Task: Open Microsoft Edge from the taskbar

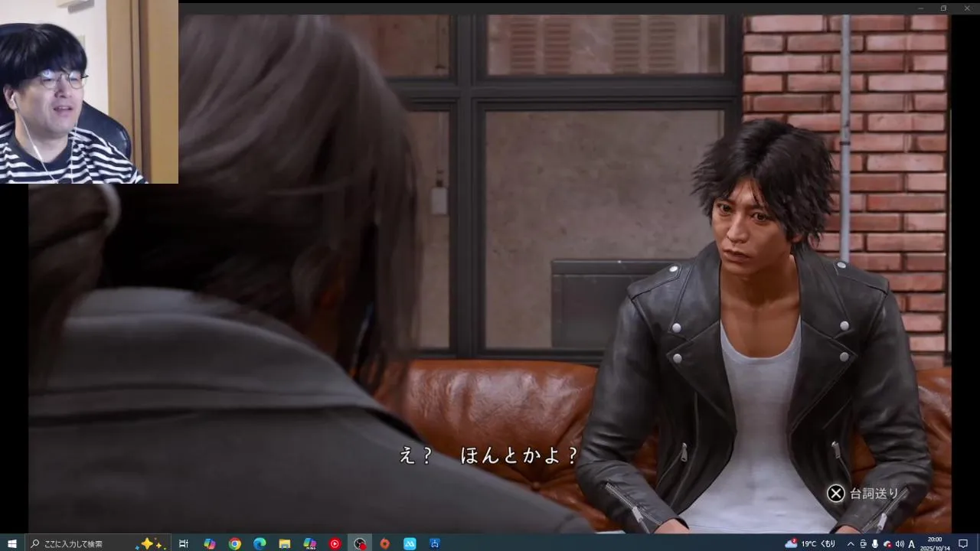Action: [x=260, y=543]
